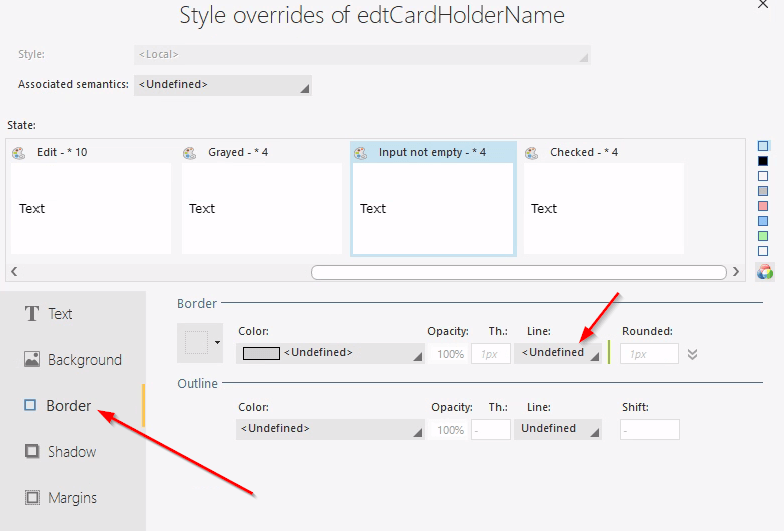The image size is (784, 531).
Task: Expand more border options with double chevron
Action: coord(692,353)
